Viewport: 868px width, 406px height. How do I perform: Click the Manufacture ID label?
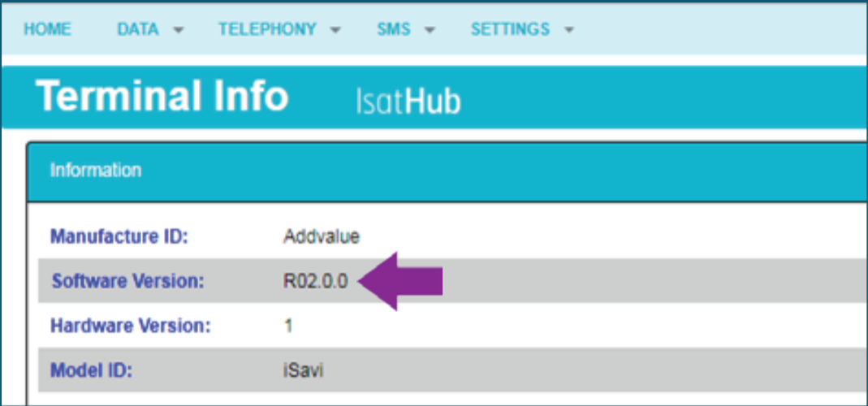119,237
